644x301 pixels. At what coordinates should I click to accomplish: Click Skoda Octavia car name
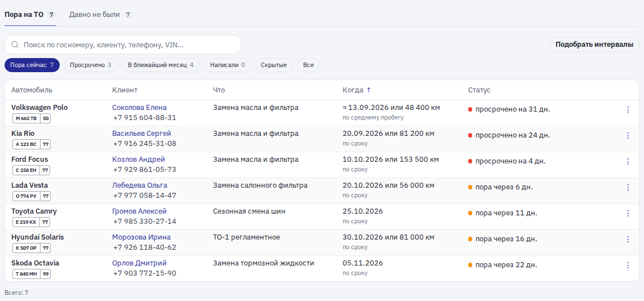tap(35, 263)
